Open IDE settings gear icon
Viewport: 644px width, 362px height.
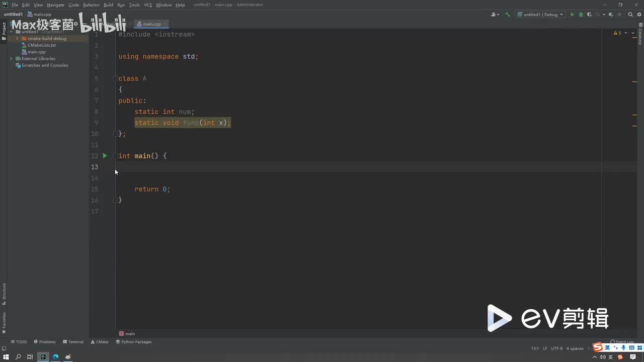[638, 15]
